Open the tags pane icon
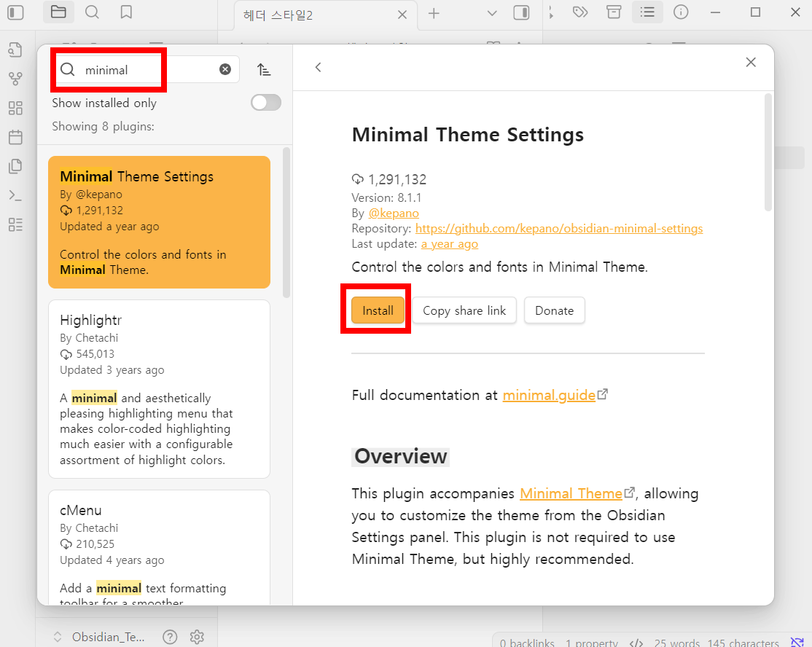The width and height of the screenshot is (812, 647). click(580, 12)
